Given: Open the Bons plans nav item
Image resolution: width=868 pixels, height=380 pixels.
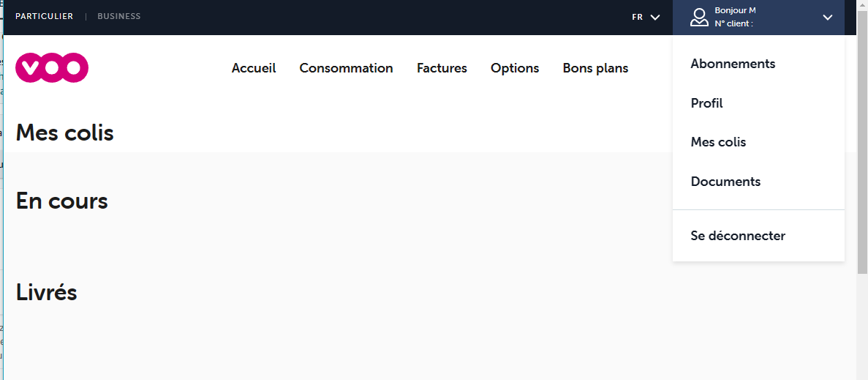Looking at the screenshot, I should tap(595, 68).
